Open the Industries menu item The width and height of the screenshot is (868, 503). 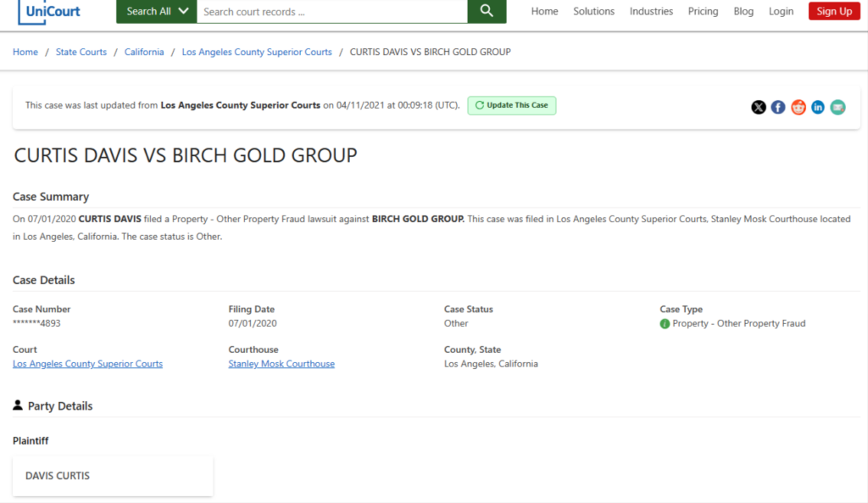(651, 11)
